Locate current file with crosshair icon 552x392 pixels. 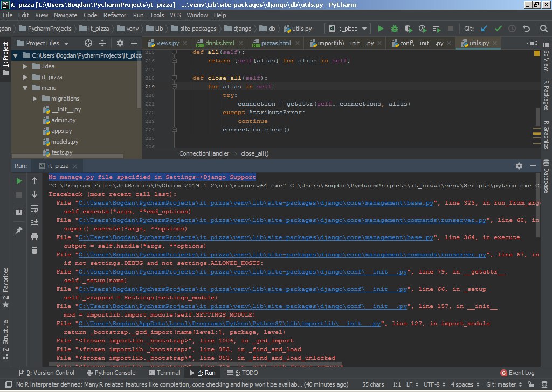tap(88, 43)
